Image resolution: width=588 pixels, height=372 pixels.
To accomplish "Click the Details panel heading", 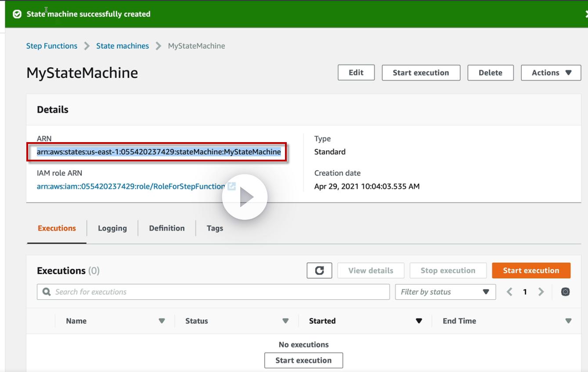I will (53, 110).
